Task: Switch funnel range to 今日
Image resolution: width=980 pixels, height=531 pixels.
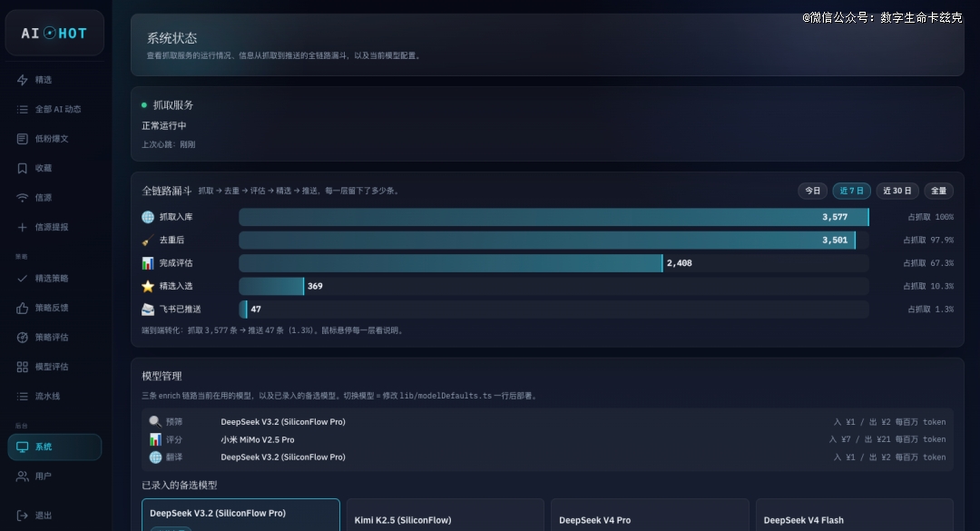Action: click(812, 191)
